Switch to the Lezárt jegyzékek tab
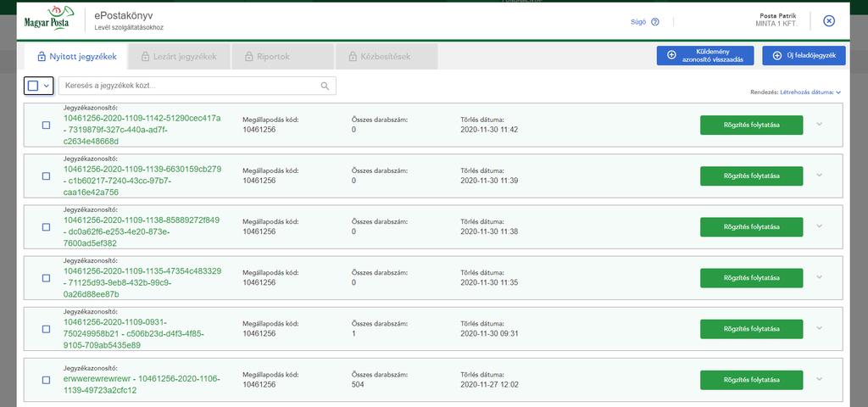Viewport: 868px width, 407px height. 179,57
